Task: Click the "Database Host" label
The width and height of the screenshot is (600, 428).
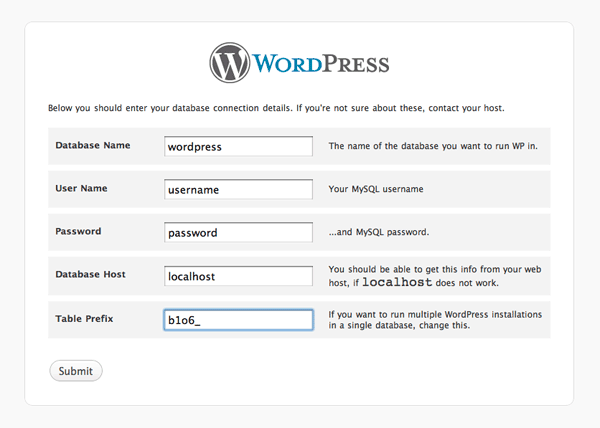Action: coord(90,274)
